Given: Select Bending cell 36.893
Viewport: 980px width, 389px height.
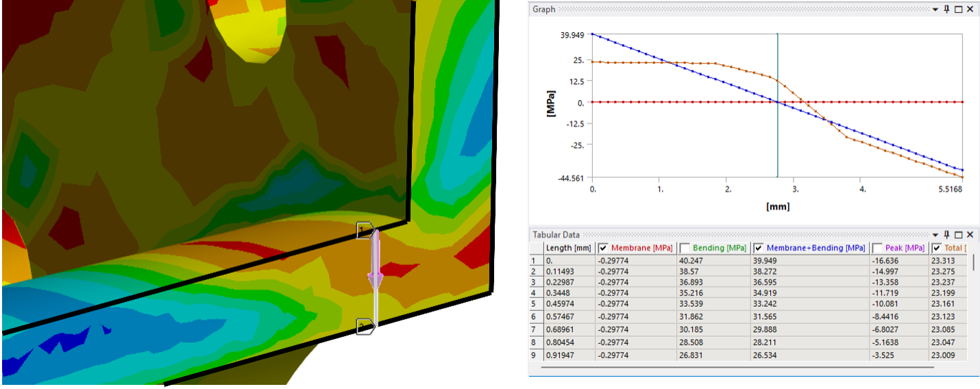Looking at the screenshot, I should click(713, 282).
